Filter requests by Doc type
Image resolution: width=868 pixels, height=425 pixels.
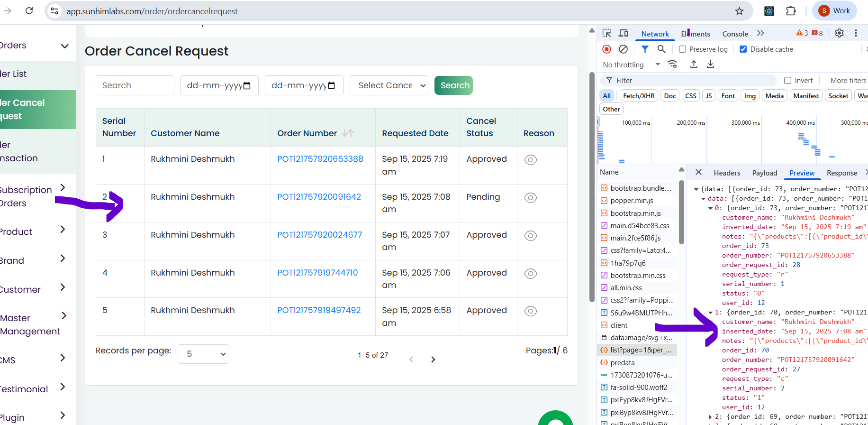670,96
